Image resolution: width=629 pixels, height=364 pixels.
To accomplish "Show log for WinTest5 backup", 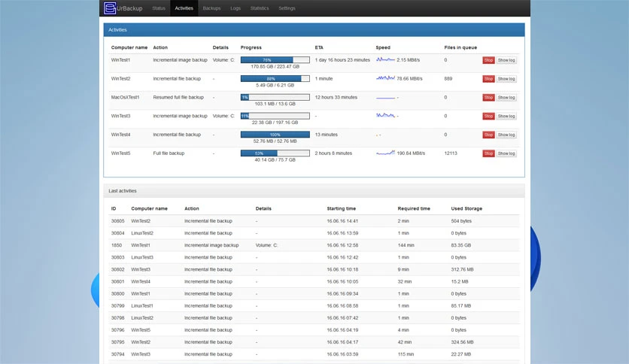I will pyautogui.click(x=506, y=153).
